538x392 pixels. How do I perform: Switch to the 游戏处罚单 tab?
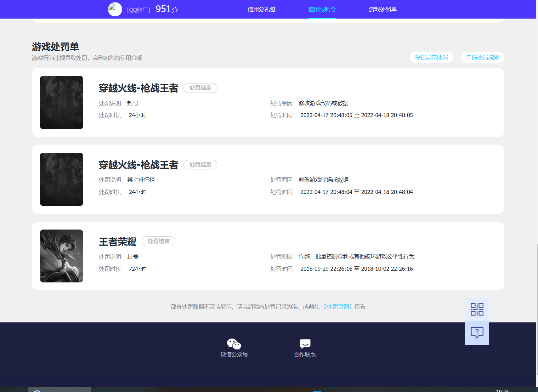point(383,9)
